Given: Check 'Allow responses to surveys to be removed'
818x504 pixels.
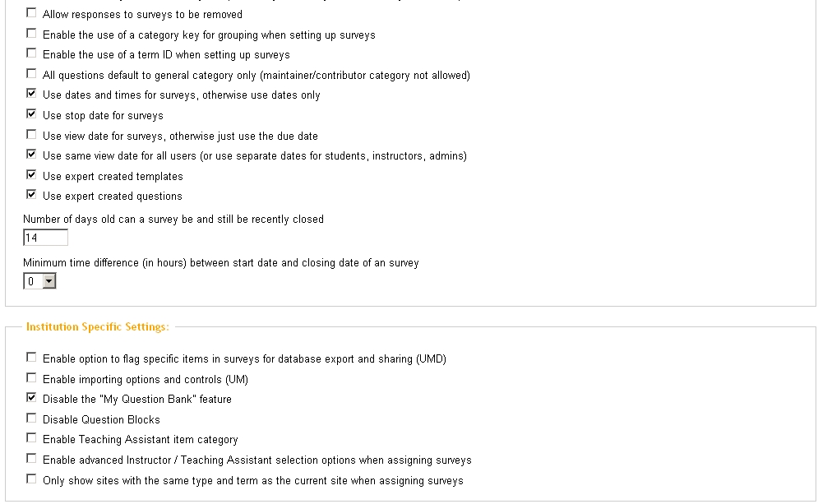Looking at the screenshot, I should tap(31, 13).
